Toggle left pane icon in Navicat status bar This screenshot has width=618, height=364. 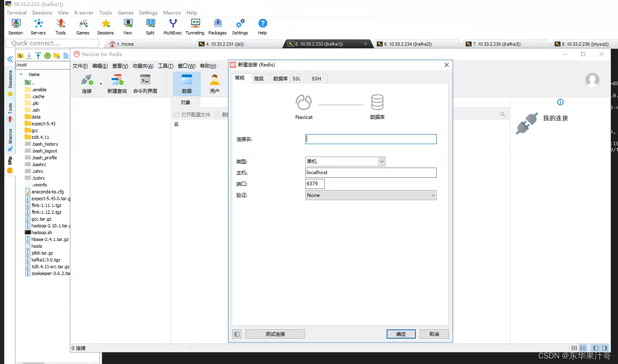click(x=596, y=348)
